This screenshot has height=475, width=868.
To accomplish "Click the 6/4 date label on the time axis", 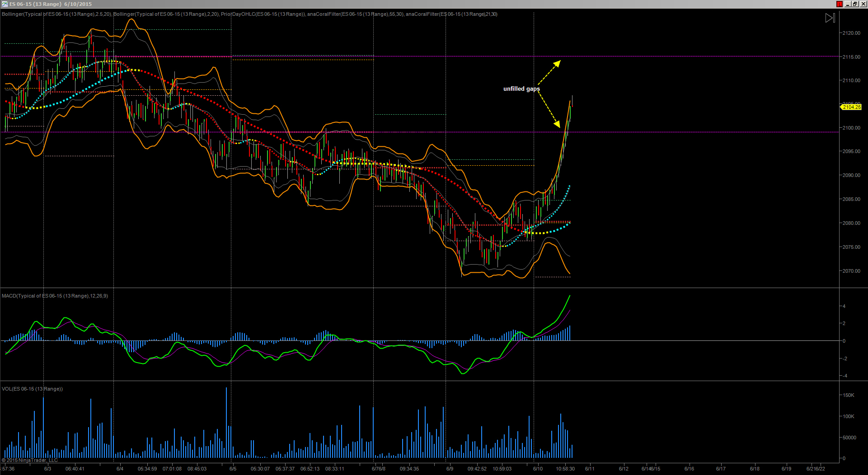I will [x=120, y=469].
